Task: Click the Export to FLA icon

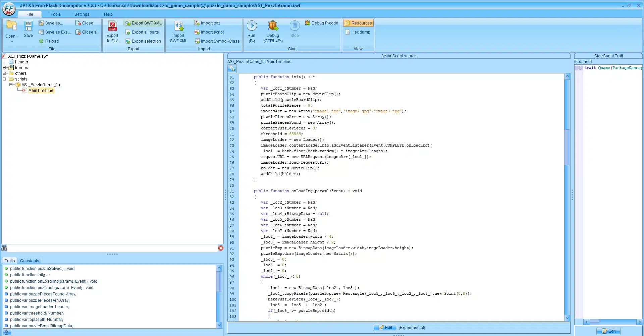Action: coord(112,26)
